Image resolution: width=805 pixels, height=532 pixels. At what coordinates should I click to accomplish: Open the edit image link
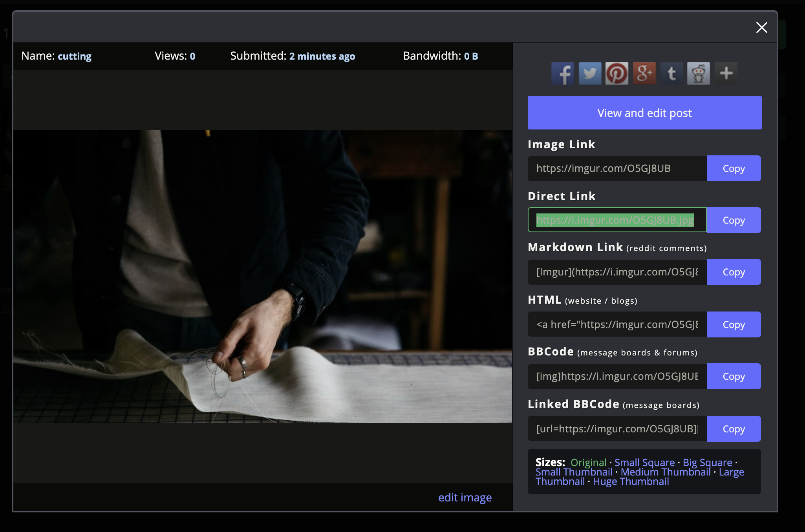(x=465, y=497)
